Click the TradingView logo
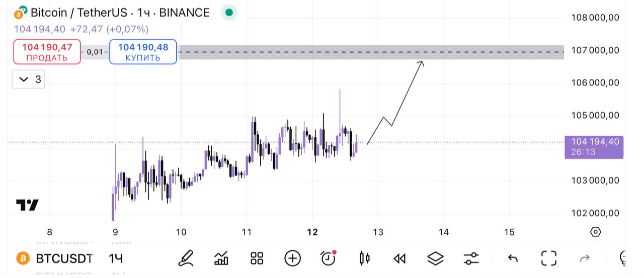This screenshot has width=644, height=278. [27, 205]
